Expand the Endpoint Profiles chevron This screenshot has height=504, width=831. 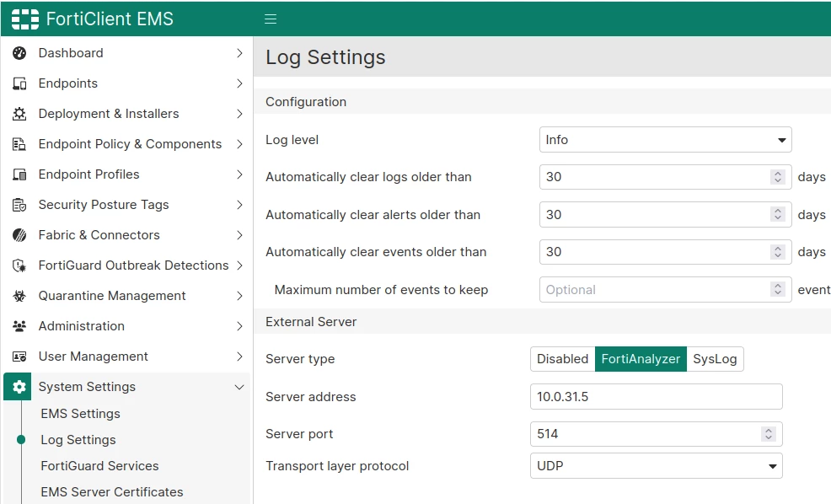pyautogui.click(x=239, y=174)
